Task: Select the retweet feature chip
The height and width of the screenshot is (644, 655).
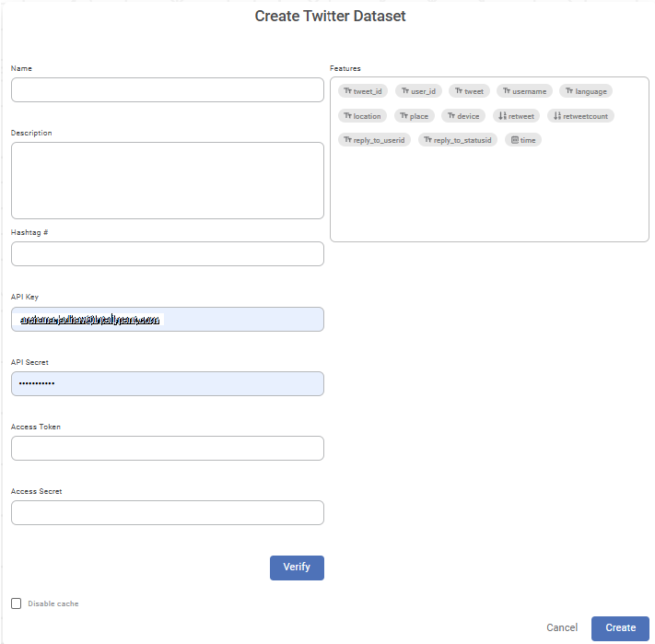Action: tap(516, 116)
